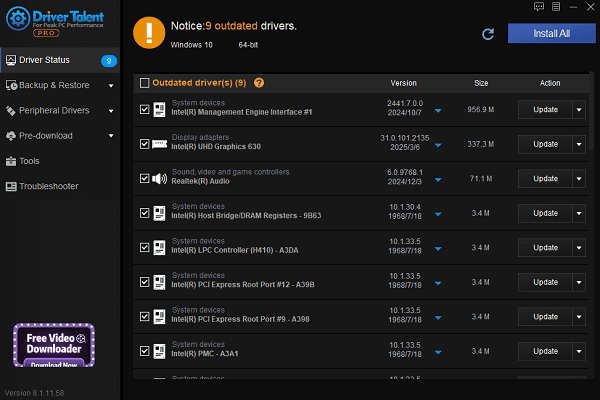Click the Pre-download cloud icon
600x400 pixels.
coord(11,136)
